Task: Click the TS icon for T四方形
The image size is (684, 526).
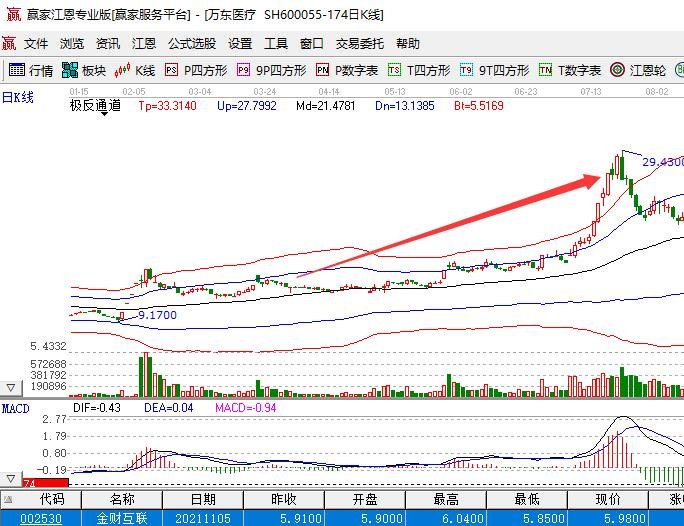Action: click(394, 70)
